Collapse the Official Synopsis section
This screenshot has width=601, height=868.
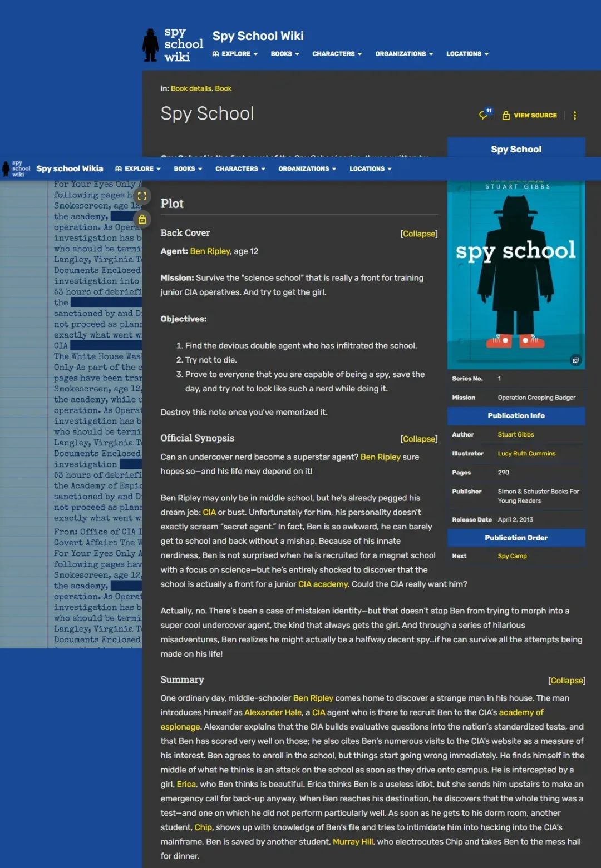point(419,439)
